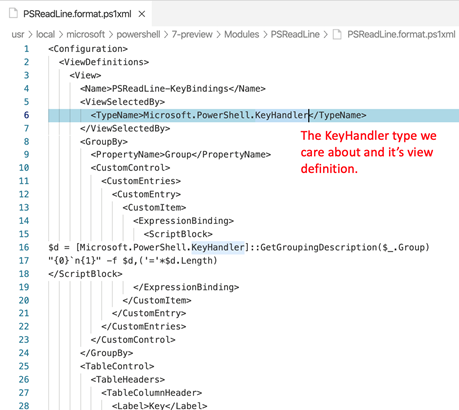459x410 pixels.
Task: Click the <View> tag on line 3
Action: pyautogui.click(x=85, y=75)
